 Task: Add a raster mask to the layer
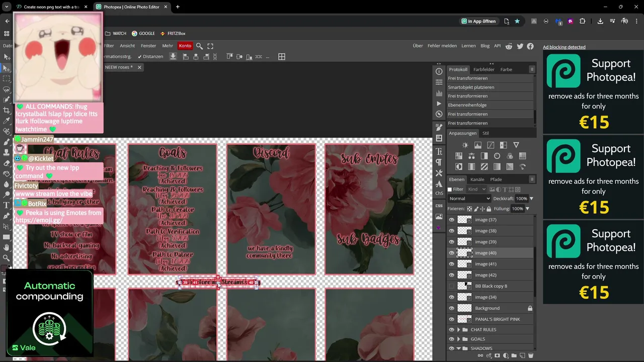coord(497,355)
